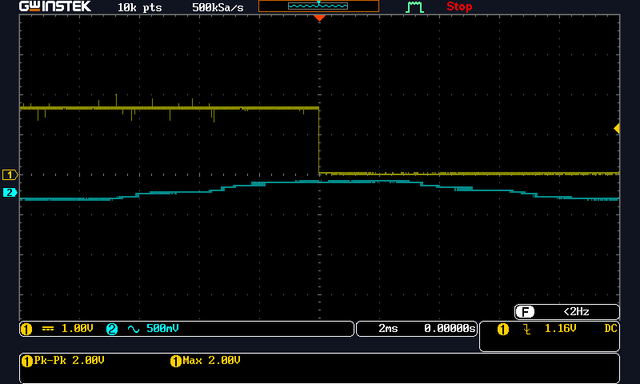Click the channel 2 ground level marker
Screen dimensions: 640x384
click(10, 192)
